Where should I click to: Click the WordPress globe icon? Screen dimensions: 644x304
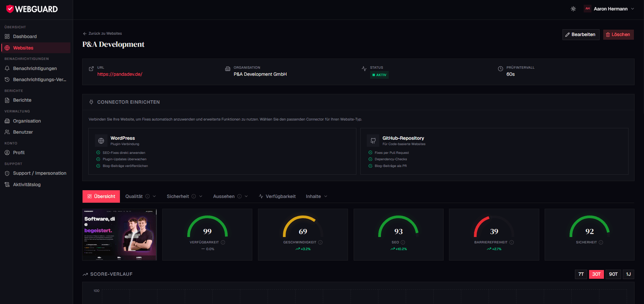point(101,141)
